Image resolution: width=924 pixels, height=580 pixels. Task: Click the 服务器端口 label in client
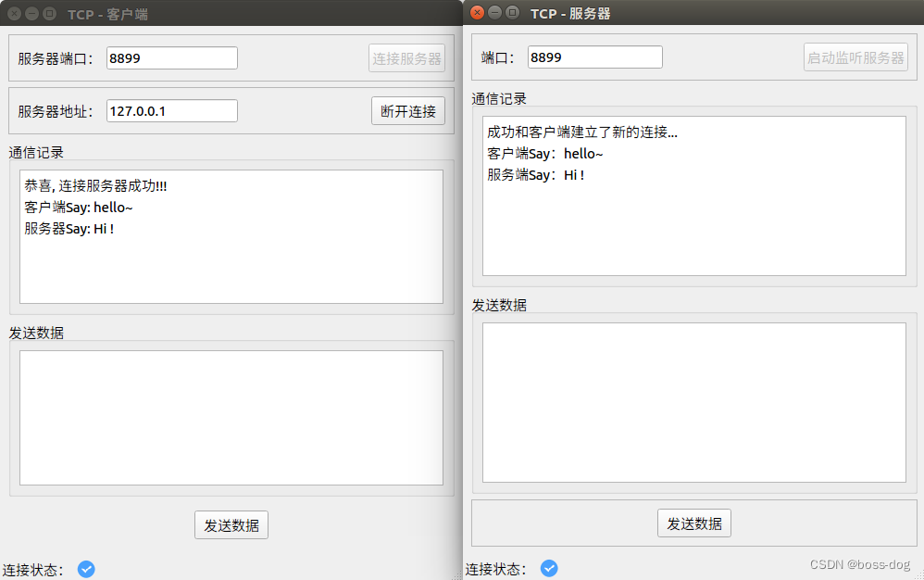pyautogui.click(x=56, y=59)
